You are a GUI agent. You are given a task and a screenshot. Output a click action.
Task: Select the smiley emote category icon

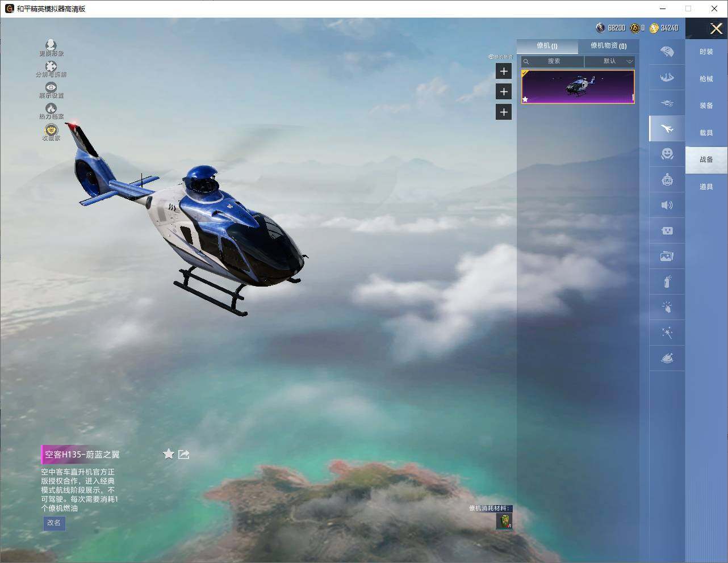click(667, 154)
